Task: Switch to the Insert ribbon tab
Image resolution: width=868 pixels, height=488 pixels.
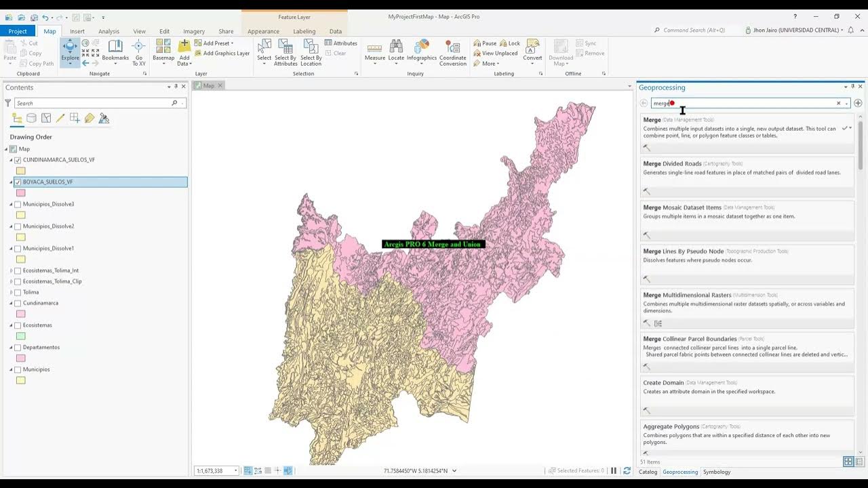Action: 77,31
